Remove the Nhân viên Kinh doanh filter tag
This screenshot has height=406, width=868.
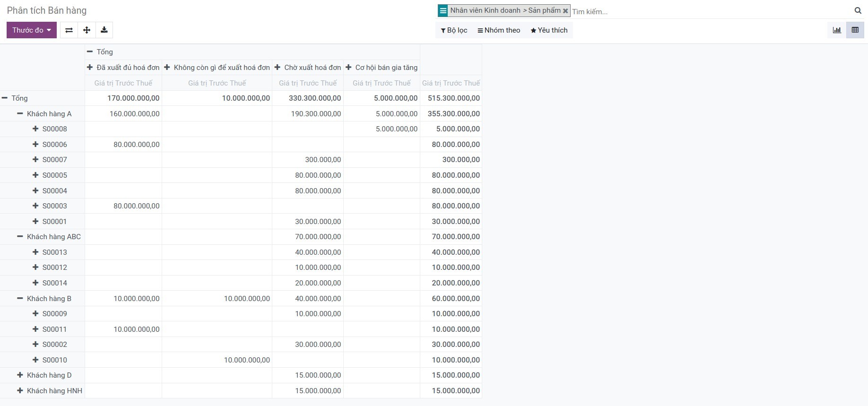click(x=565, y=11)
